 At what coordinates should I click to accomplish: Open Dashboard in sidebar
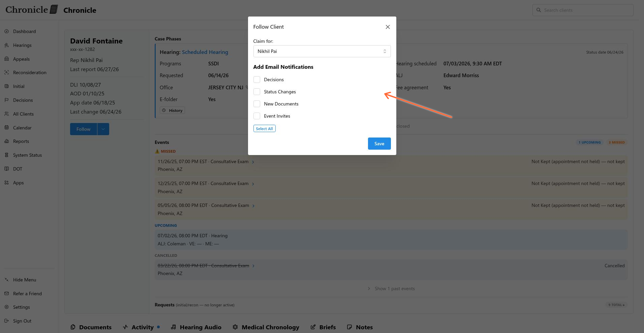pos(24,31)
